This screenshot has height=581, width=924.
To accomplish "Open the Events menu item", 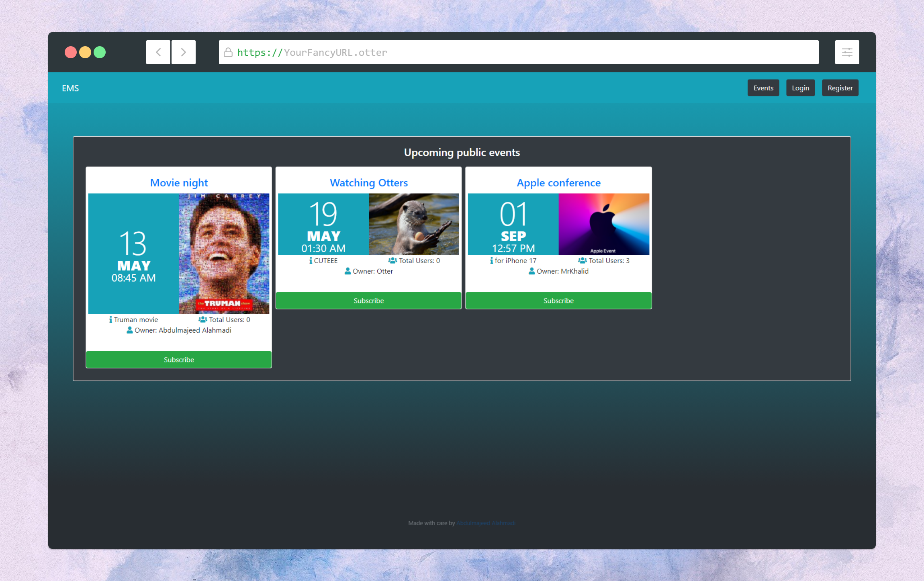I will 763,88.
